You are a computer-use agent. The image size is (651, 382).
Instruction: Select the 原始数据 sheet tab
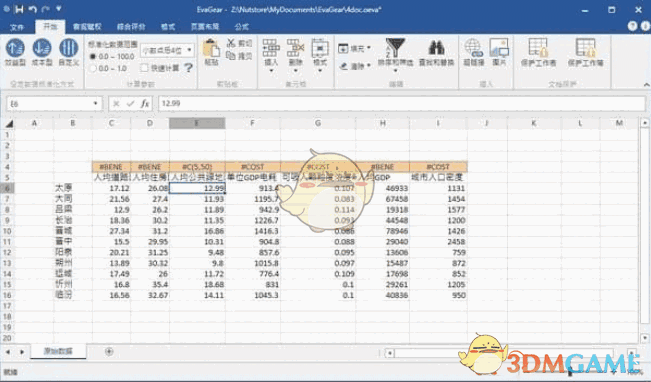(58, 351)
